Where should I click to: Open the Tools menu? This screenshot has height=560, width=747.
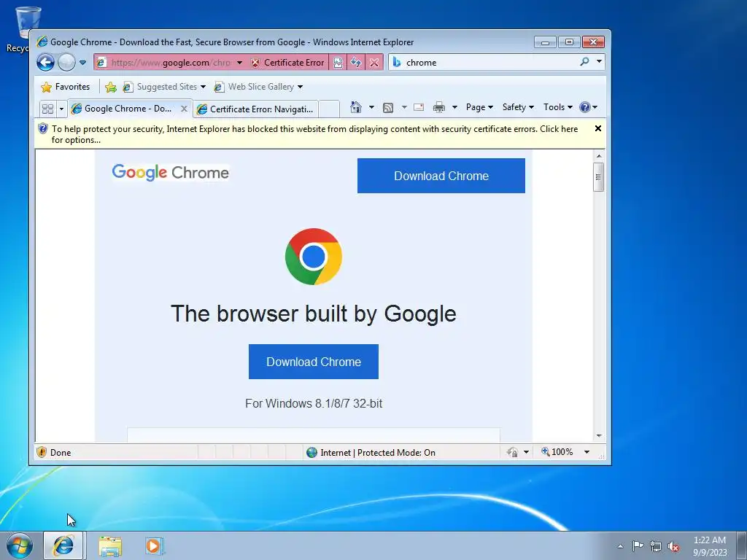coord(558,107)
